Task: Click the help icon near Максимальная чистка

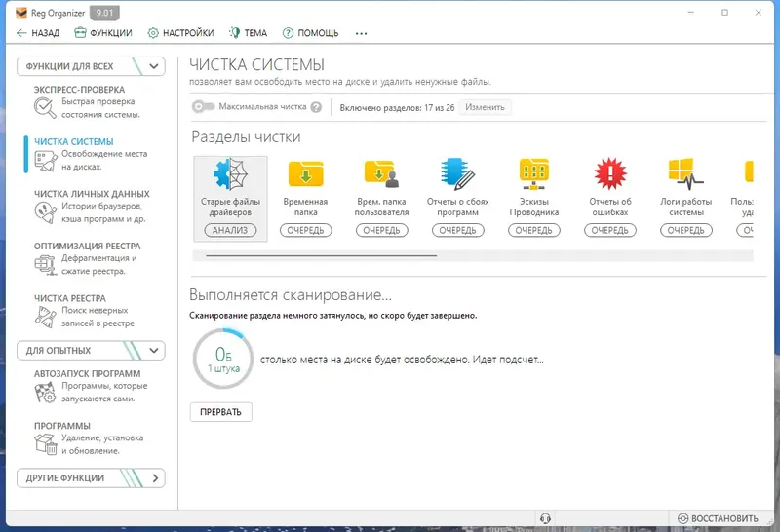Action: [316, 107]
